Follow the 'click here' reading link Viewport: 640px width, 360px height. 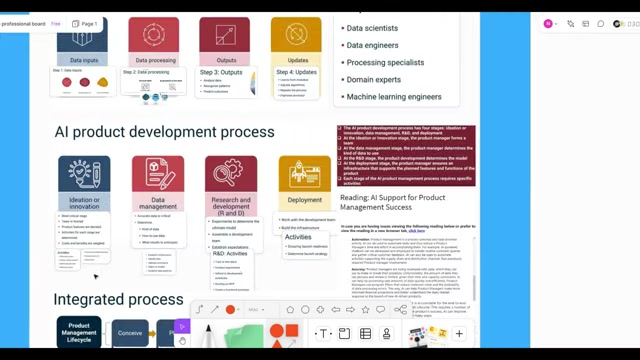pos(416,231)
